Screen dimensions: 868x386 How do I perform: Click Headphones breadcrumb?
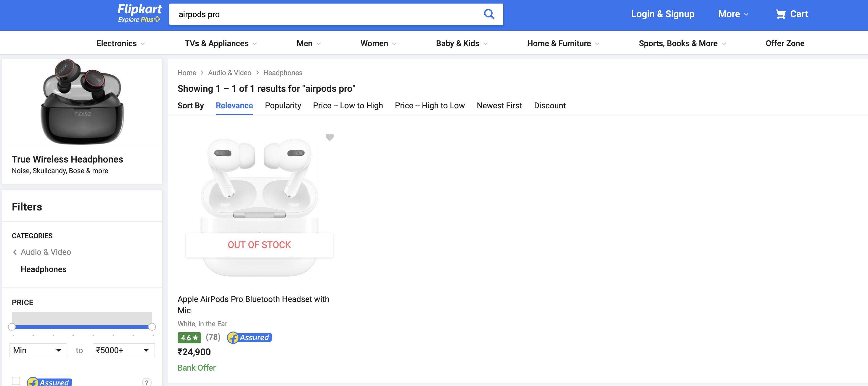(x=283, y=73)
